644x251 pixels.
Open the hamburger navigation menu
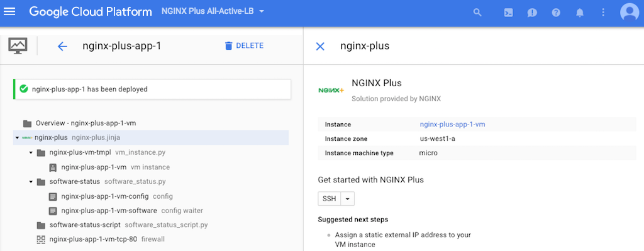[x=9, y=11]
